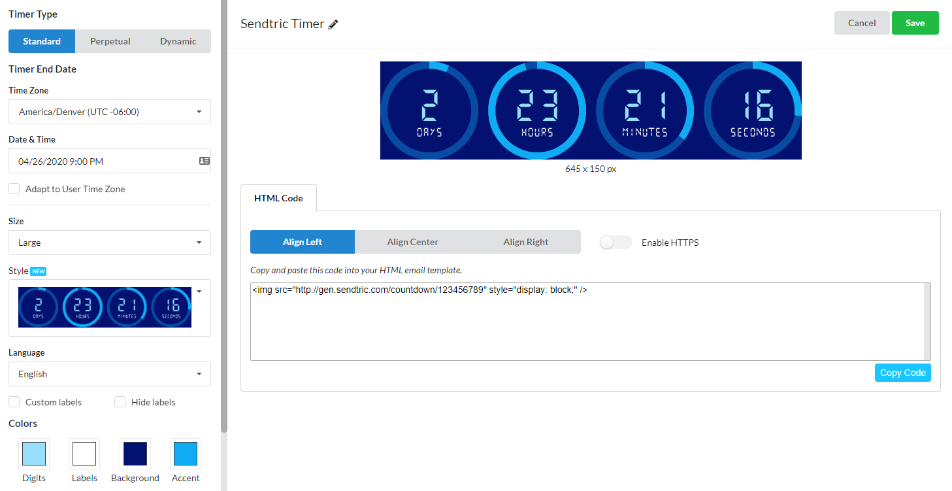Switch to the HTML Code tab
Image resolution: width=952 pixels, height=491 pixels.
[x=279, y=198]
